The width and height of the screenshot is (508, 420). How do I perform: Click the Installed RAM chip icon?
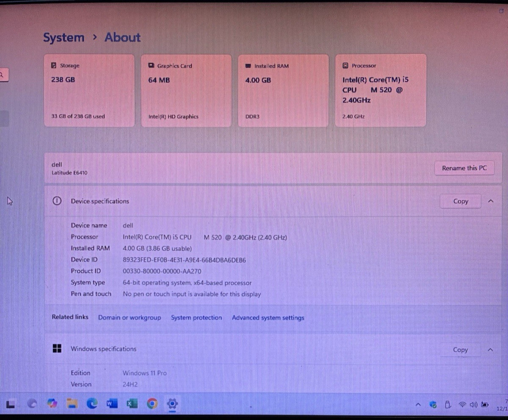coord(248,66)
